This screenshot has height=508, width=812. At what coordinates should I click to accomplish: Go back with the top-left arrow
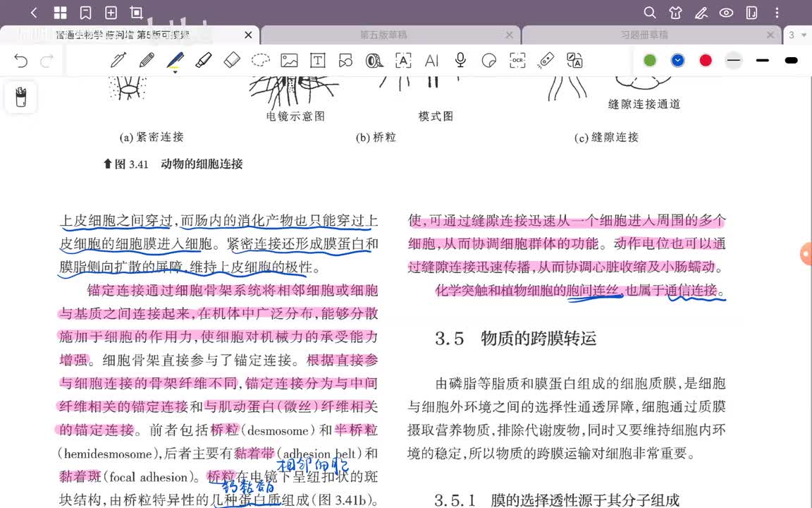[34, 13]
